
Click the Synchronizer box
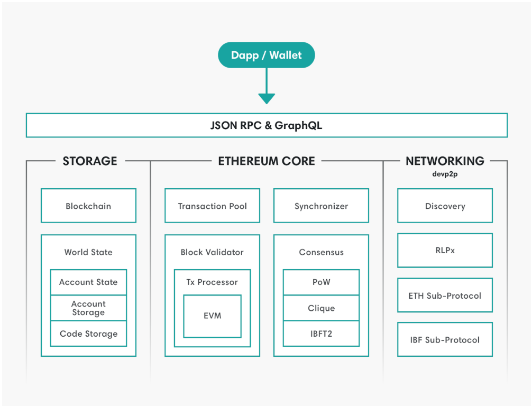coord(322,206)
